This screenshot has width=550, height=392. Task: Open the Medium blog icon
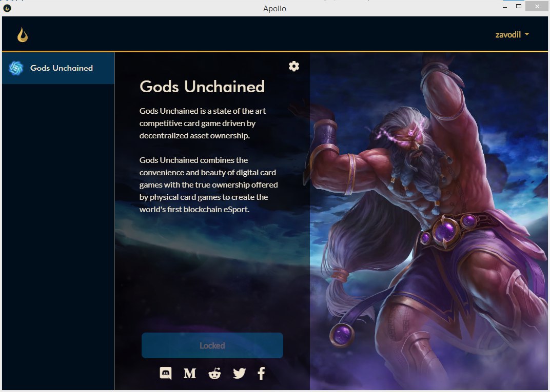[x=190, y=374]
